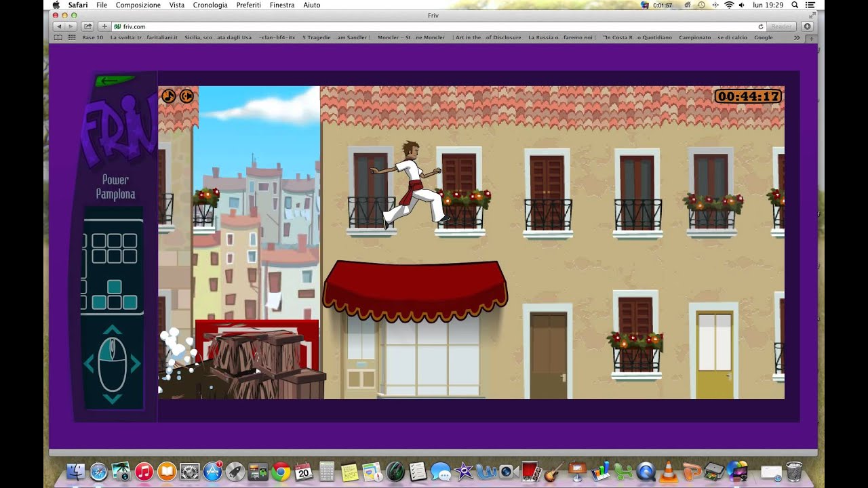The image size is (868, 488).
Task: Open Finder in the Dock
Action: pyautogui.click(x=76, y=472)
